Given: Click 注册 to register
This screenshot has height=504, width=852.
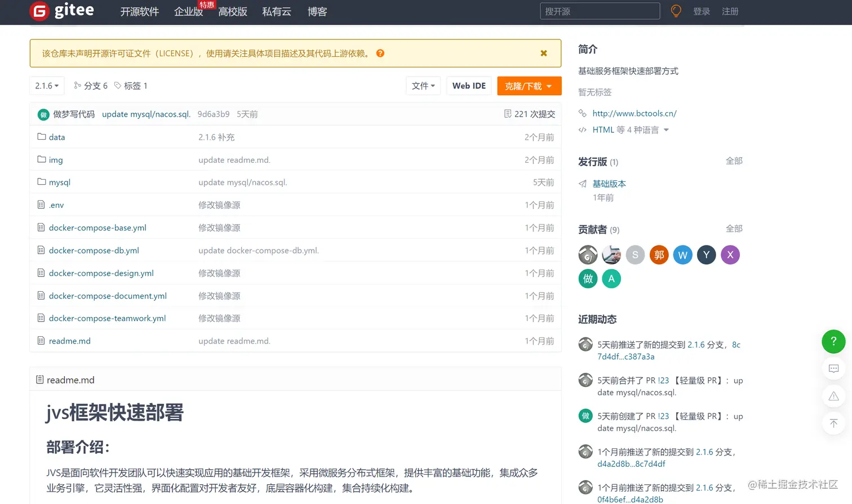Looking at the screenshot, I should tap(730, 11).
